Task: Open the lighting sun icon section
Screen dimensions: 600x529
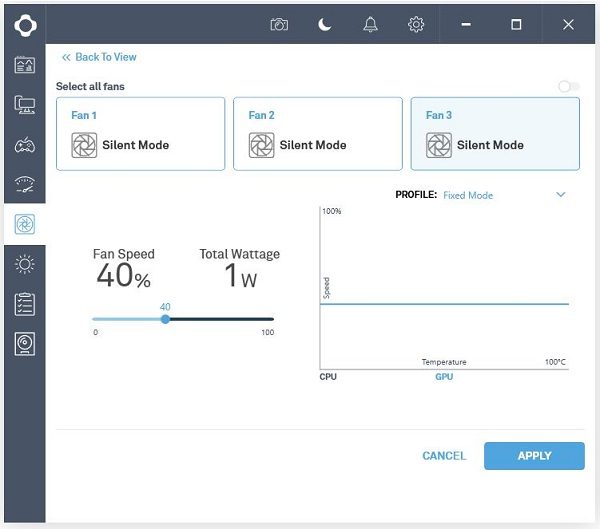Action: click(x=25, y=264)
